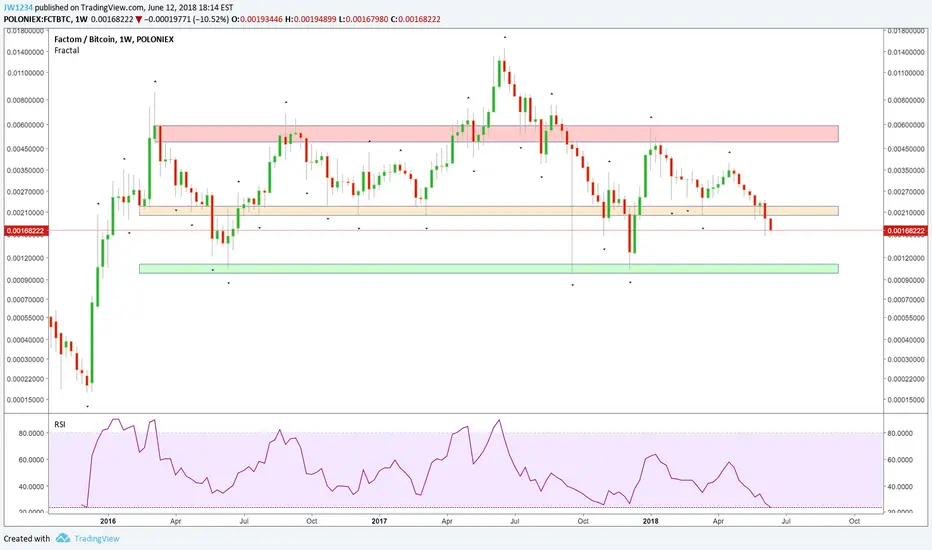Click 0.00600000 on the right price axis
This screenshot has width=932, height=550.
pos(906,125)
